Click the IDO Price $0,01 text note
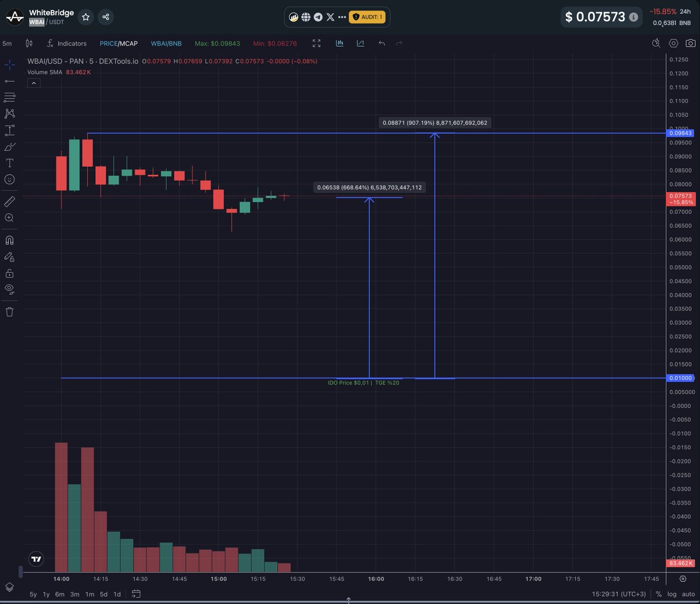Image resolution: width=700 pixels, height=604 pixels. (363, 382)
